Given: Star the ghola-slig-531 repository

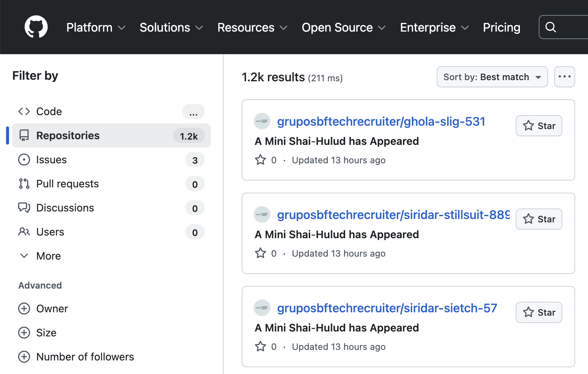Looking at the screenshot, I should [539, 126].
